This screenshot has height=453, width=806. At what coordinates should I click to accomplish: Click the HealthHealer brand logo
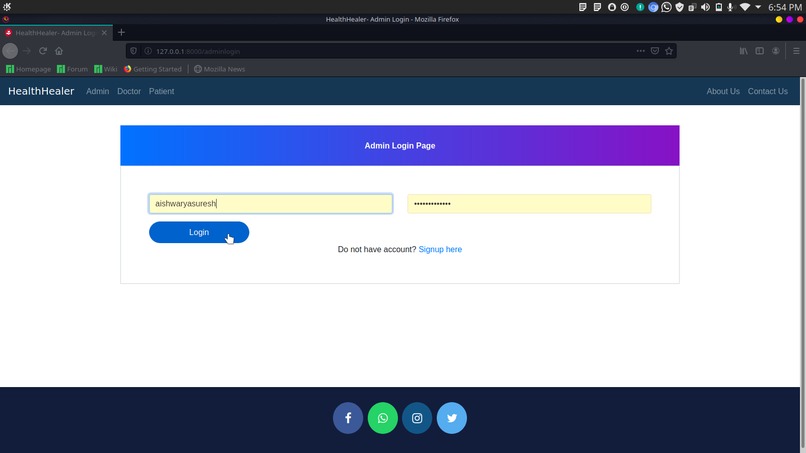pyautogui.click(x=41, y=91)
